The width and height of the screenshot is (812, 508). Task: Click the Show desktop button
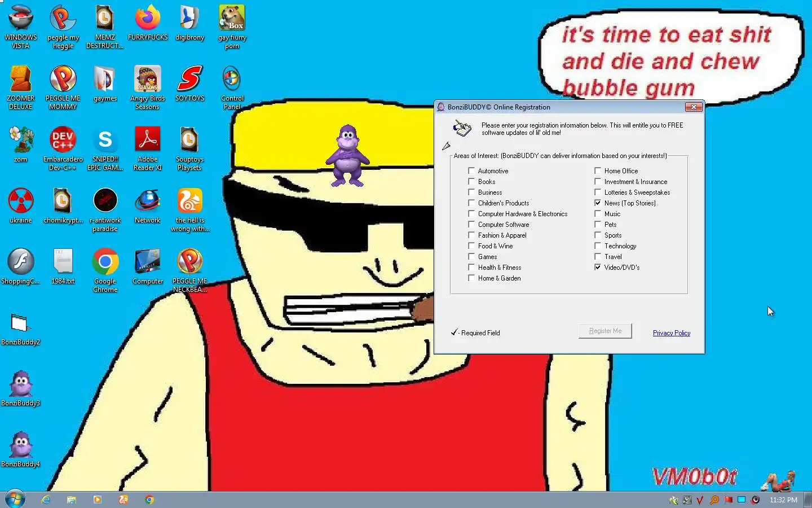pos(807,500)
